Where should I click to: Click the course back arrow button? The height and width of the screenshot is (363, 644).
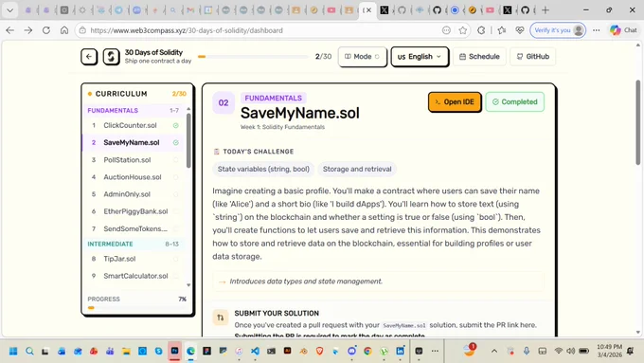tap(89, 57)
